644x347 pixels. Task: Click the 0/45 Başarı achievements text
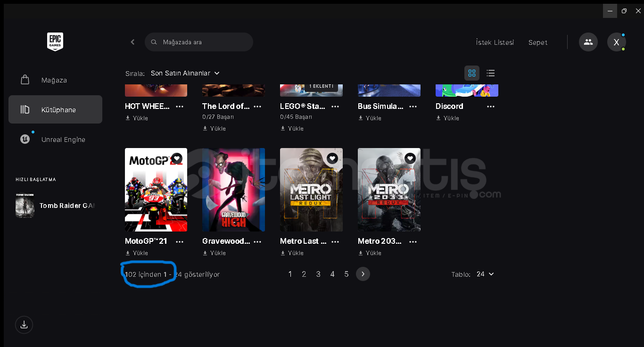[x=296, y=117]
